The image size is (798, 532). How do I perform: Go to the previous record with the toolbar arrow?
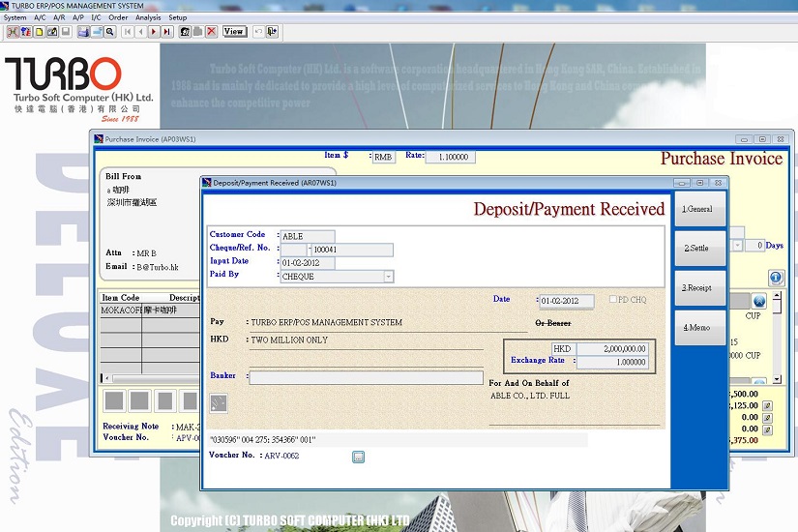click(141, 32)
